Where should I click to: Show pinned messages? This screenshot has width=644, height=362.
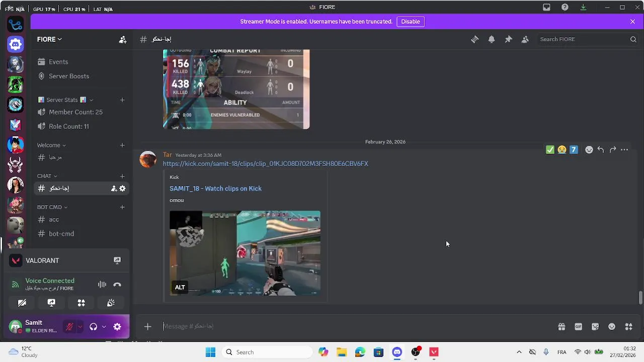coord(508,39)
